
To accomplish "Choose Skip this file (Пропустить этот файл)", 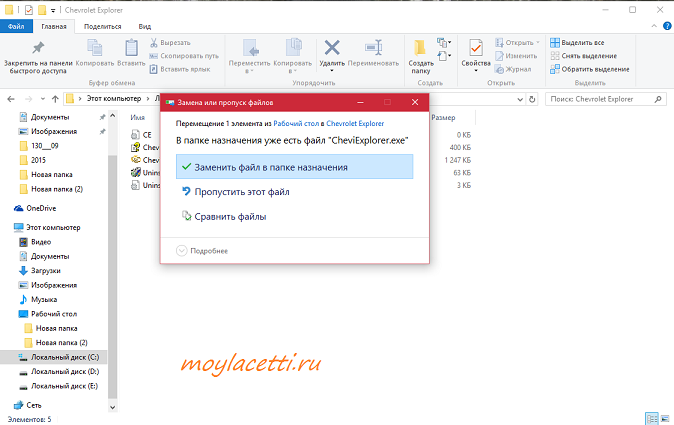I will 243,191.
